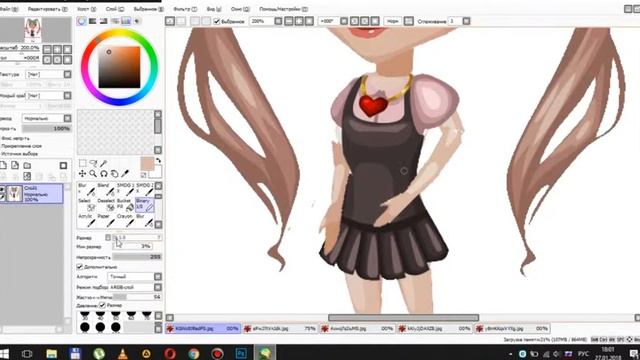640x360 pixels.
Task: Open the brush size multiplier dropdown
Action: [x=108, y=238]
